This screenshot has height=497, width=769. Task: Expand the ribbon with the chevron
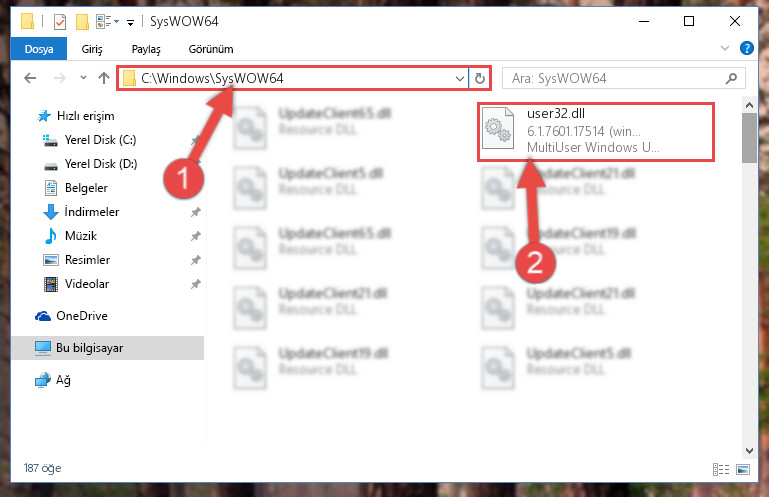[724, 48]
